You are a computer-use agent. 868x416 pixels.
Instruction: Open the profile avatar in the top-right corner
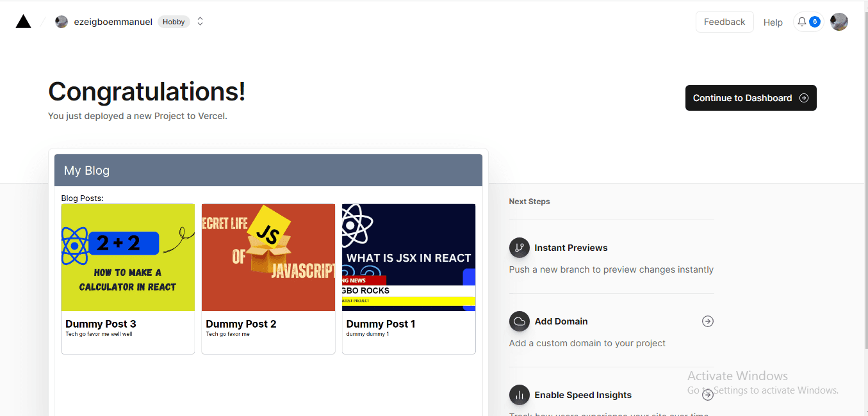839,22
